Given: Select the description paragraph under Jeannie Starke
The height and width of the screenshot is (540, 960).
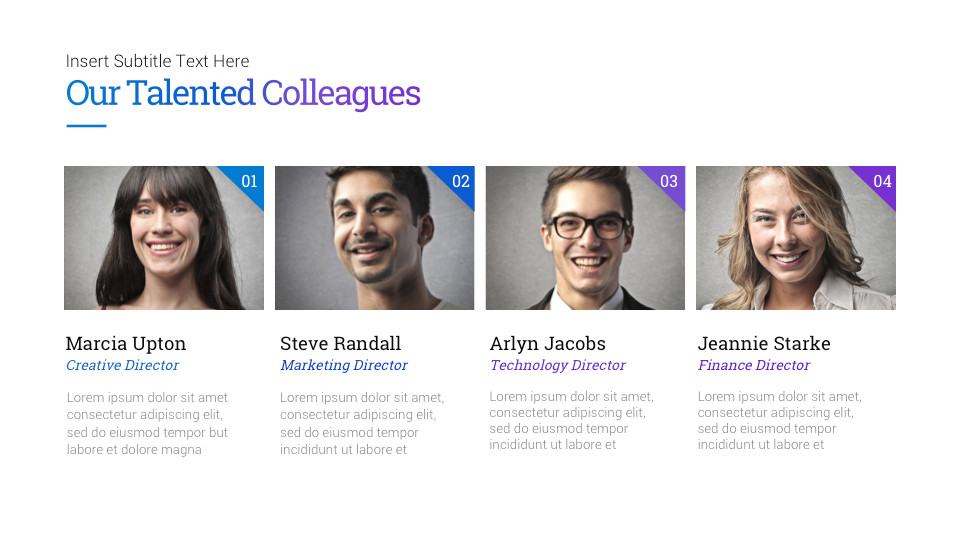Looking at the screenshot, I should click(x=779, y=420).
